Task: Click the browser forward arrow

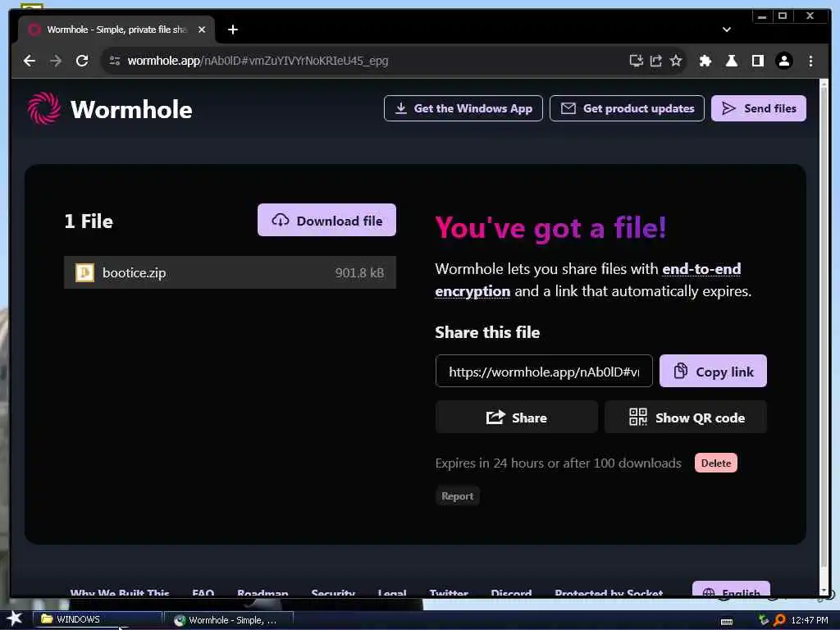Action: [56, 61]
